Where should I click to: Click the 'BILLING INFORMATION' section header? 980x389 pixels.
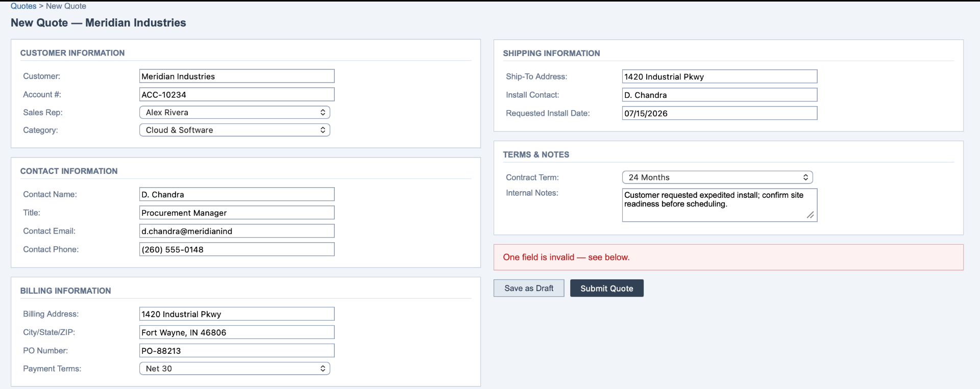point(65,291)
